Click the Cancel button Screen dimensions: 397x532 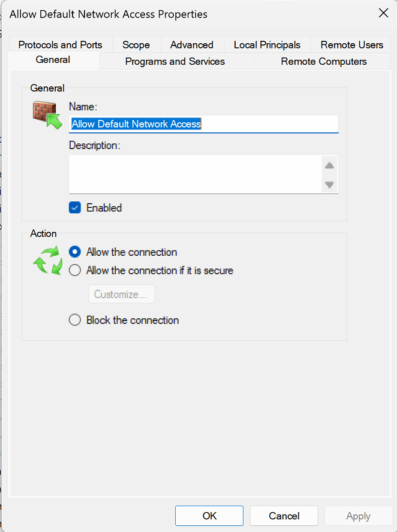click(x=284, y=516)
